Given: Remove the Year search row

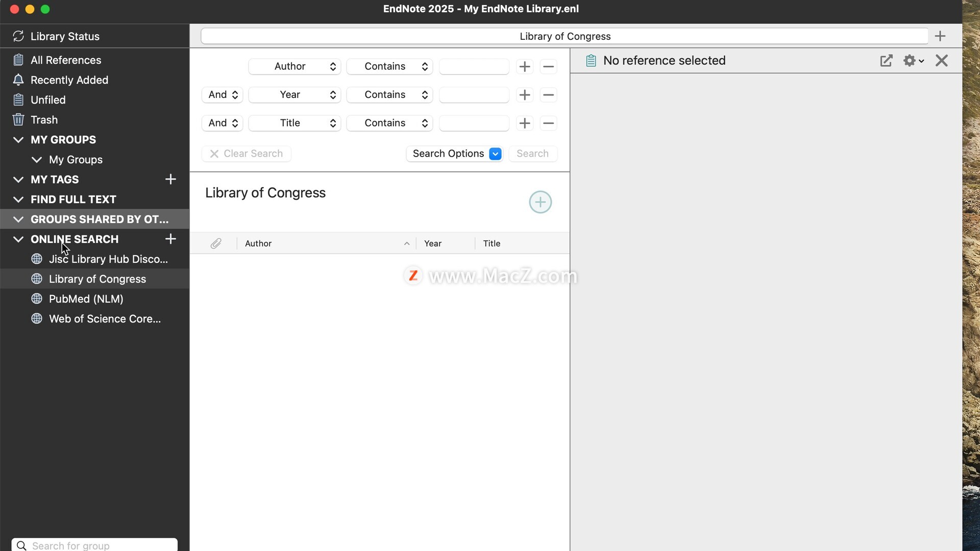Looking at the screenshot, I should click(x=548, y=95).
